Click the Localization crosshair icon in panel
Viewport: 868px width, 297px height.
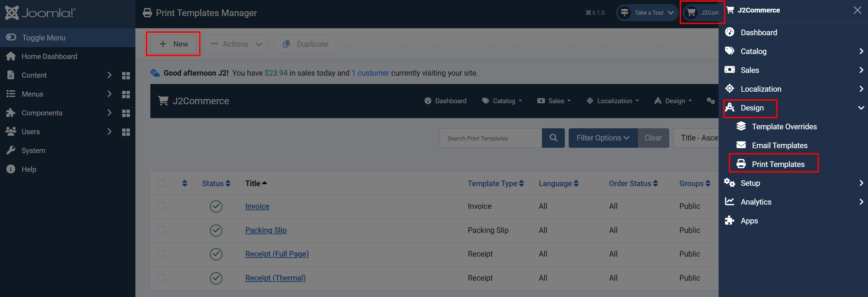coord(729,89)
